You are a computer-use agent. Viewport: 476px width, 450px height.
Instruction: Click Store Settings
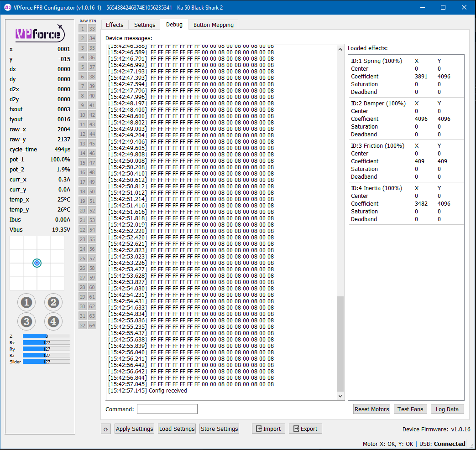click(x=219, y=429)
